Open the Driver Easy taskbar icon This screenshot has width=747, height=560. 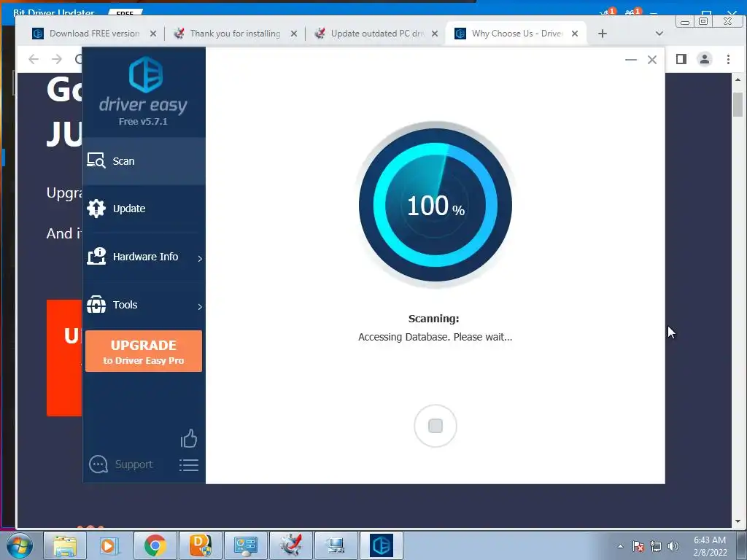click(x=381, y=545)
